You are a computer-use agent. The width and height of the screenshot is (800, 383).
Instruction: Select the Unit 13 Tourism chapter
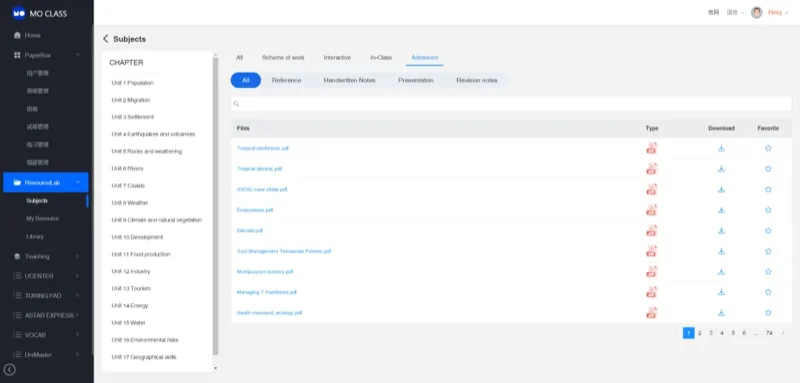pos(131,288)
